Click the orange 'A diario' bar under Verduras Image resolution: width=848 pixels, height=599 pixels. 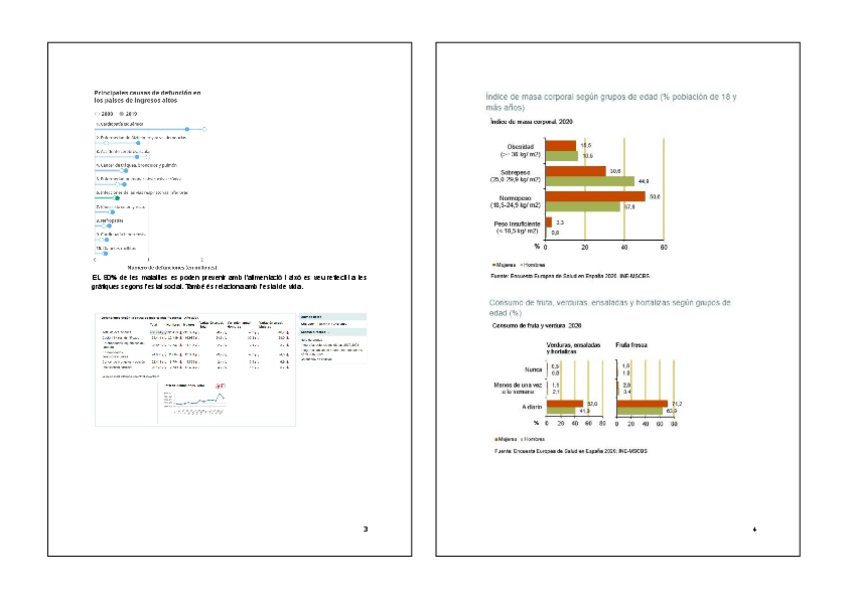[565, 403]
